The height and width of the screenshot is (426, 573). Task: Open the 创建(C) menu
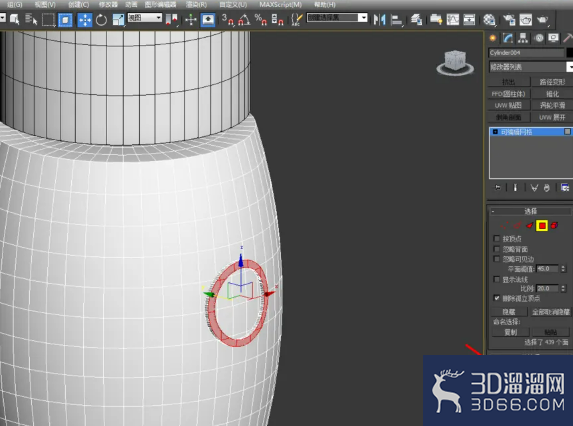coord(79,5)
